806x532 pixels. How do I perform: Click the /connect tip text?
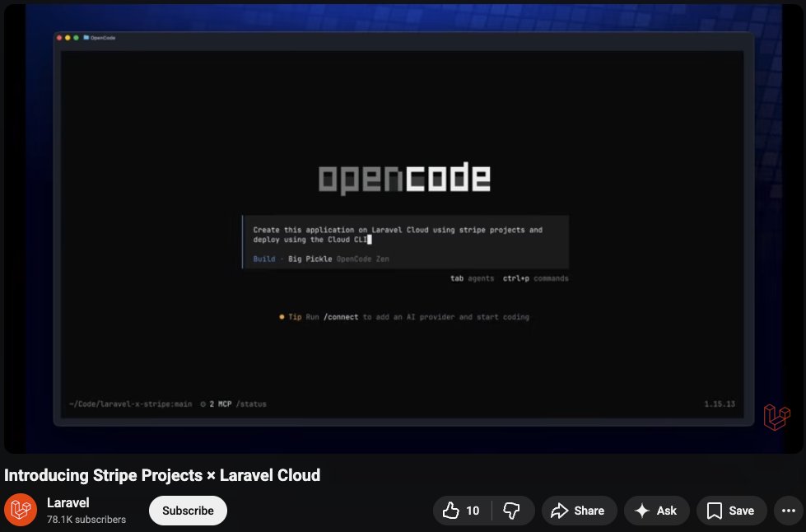(341, 317)
